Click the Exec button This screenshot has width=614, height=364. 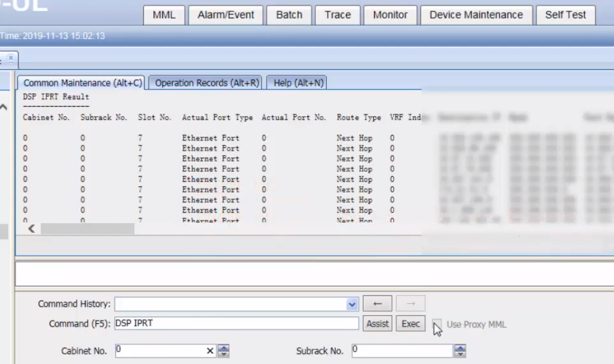point(410,323)
